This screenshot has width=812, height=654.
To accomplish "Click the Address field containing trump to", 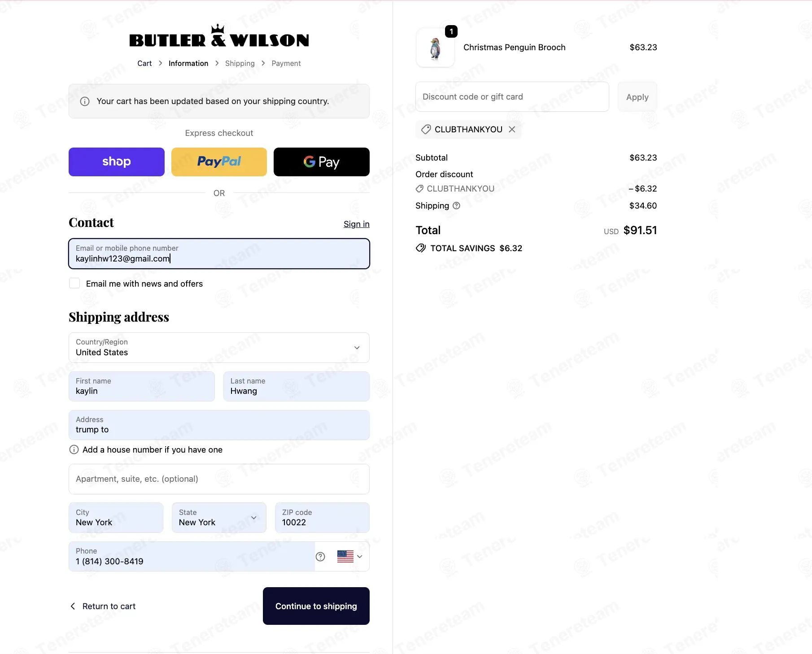I will click(x=219, y=425).
